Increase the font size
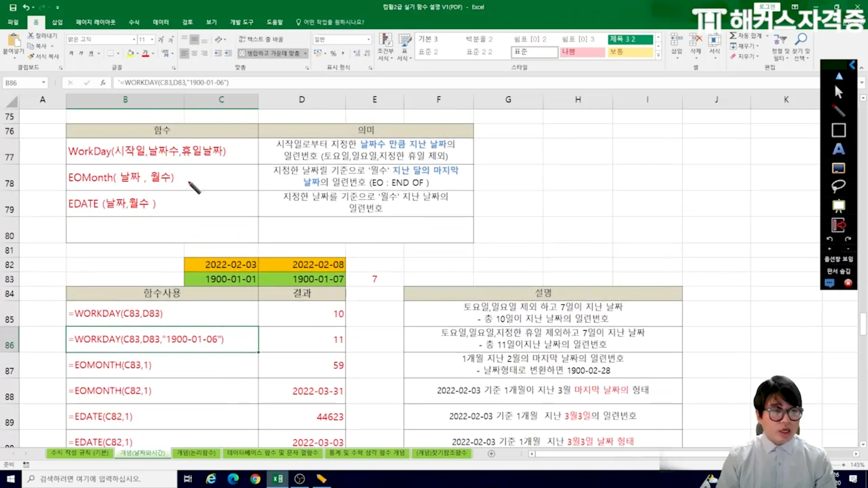 pyautogui.click(x=161, y=40)
